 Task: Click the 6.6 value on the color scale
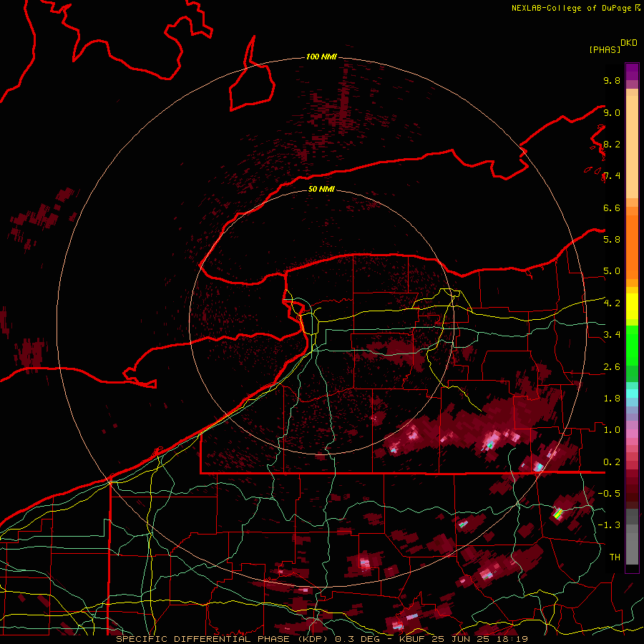(x=612, y=208)
